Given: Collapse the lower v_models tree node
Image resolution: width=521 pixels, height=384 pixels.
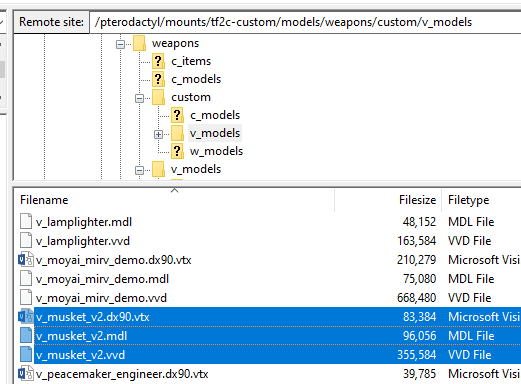Looking at the screenshot, I should point(139,170).
